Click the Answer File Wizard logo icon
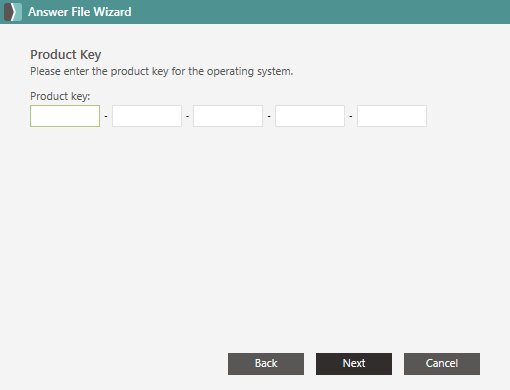 click(x=13, y=12)
